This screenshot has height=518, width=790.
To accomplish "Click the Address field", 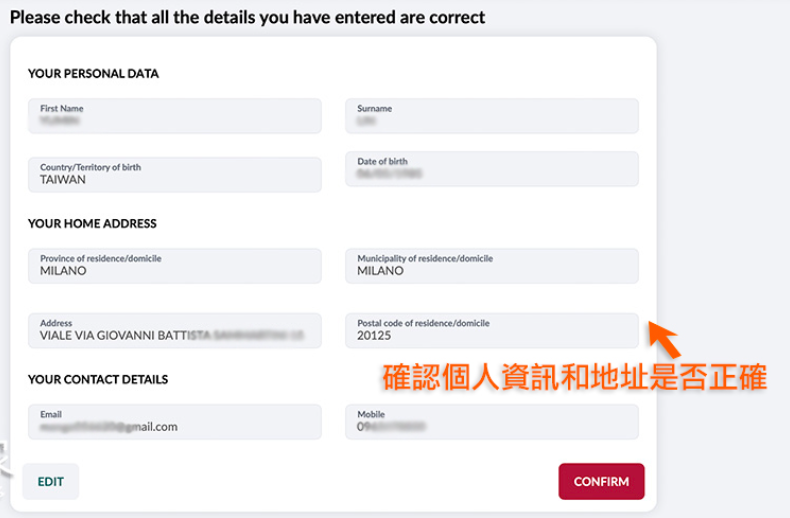I will [175, 330].
